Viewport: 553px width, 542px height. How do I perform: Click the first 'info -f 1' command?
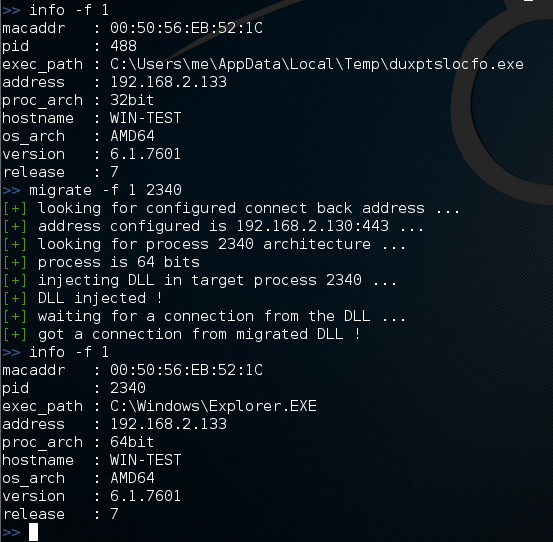click(x=69, y=10)
